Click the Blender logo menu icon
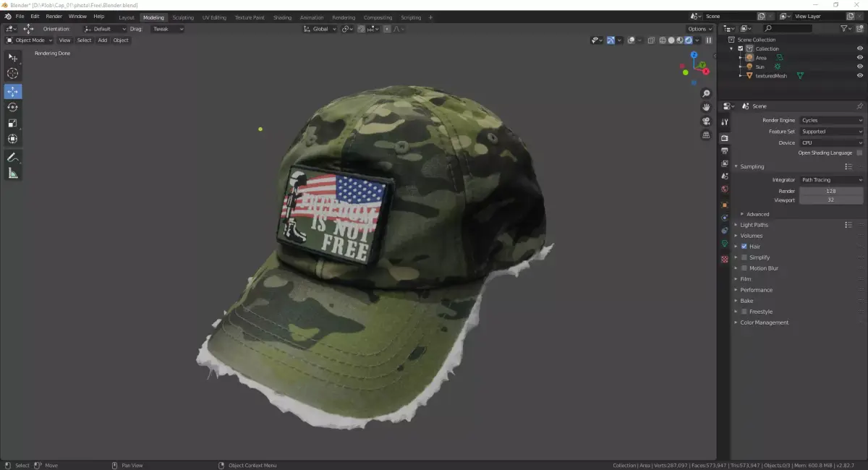Image resolution: width=868 pixels, height=470 pixels. (x=7, y=17)
